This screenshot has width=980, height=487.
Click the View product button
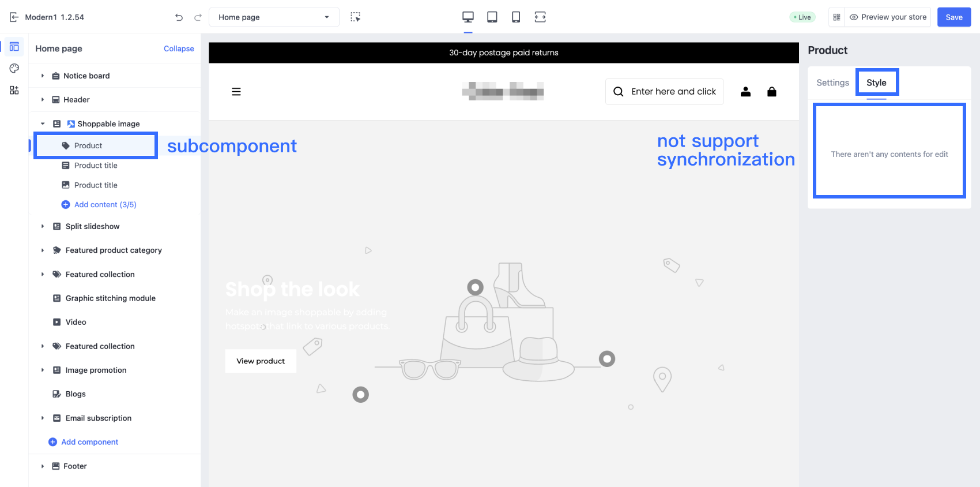click(261, 361)
